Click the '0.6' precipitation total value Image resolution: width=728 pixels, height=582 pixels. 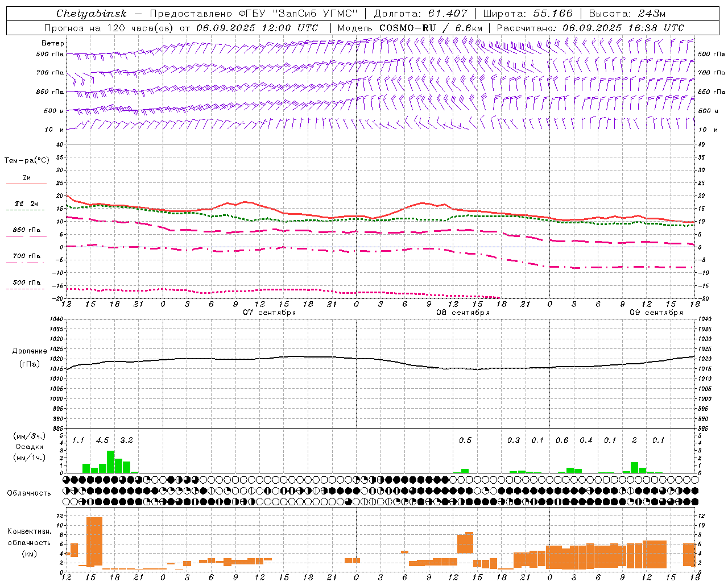point(562,440)
